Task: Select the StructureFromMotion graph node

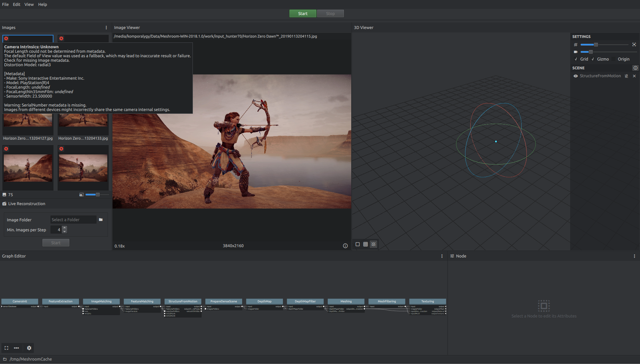Action: [x=183, y=301]
